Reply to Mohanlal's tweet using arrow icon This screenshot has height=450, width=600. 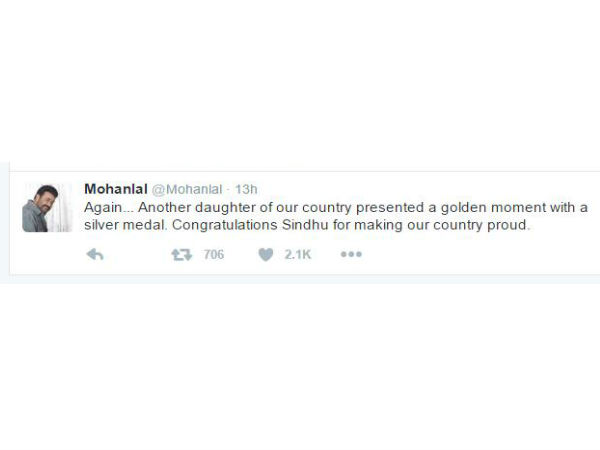pyautogui.click(x=96, y=255)
